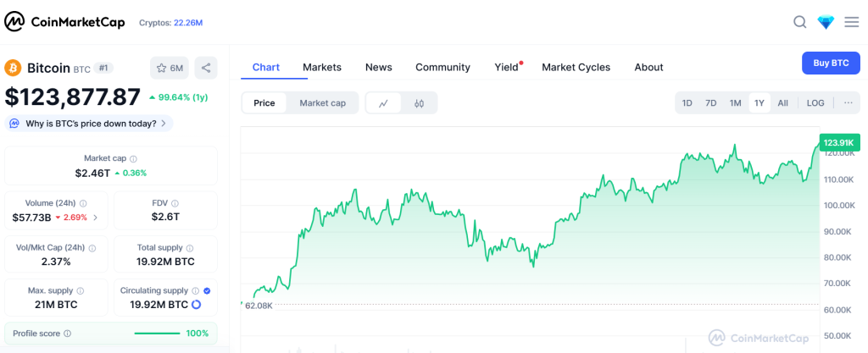Set chart range to 7D
The image size is (868, 353).
coord(710,103)
